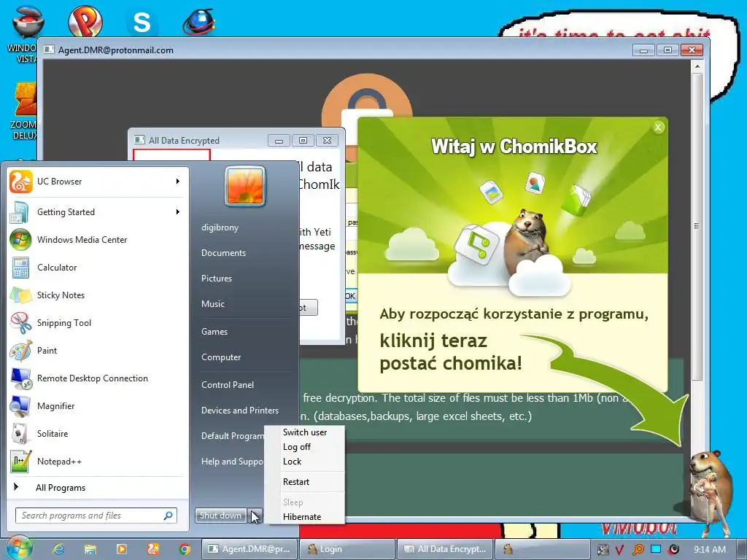The image size is (747, 560).
Task: Click Search programs and files field
Action: tap(96, 516)
